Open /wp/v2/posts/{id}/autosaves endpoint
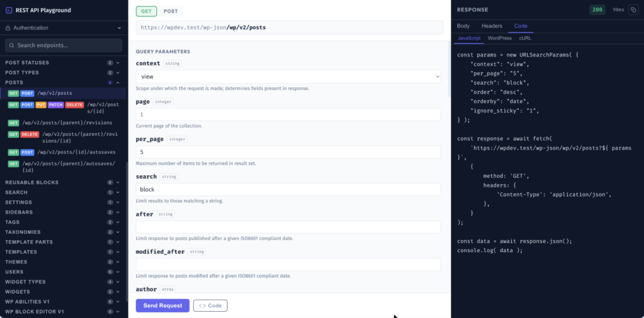Screen dimensions: 644x318 [x=64, y=152]
